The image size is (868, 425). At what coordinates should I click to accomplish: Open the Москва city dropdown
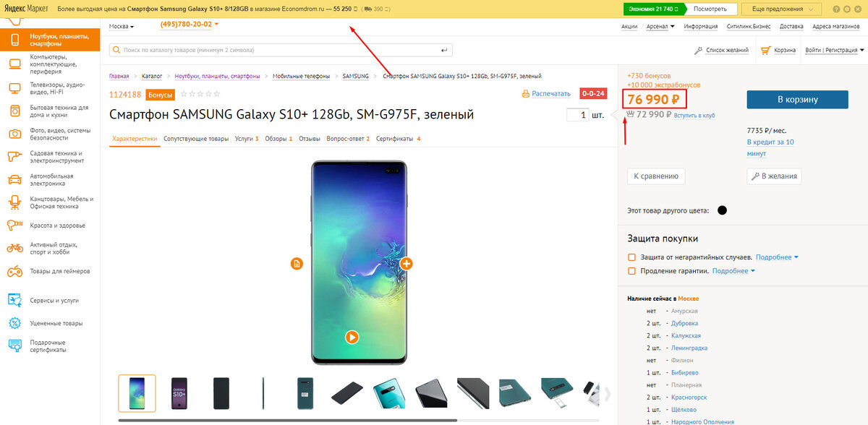[122, 27]
